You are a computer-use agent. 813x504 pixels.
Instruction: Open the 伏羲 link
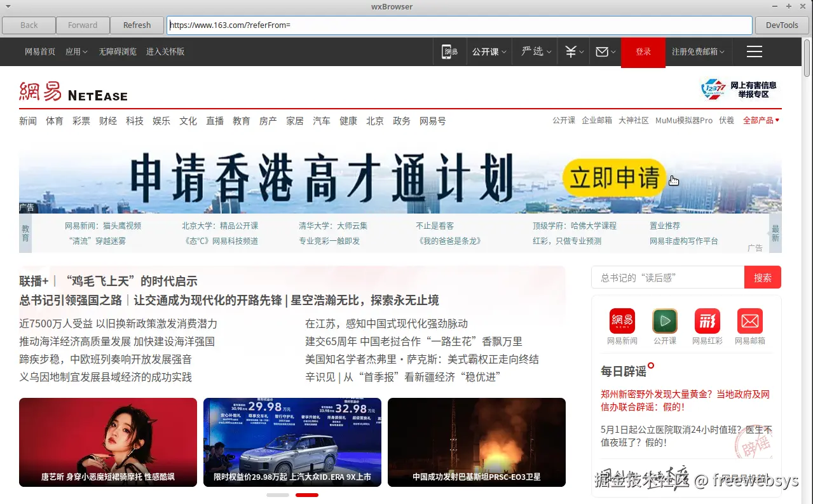pyautogui.click(x=727, y=120)
